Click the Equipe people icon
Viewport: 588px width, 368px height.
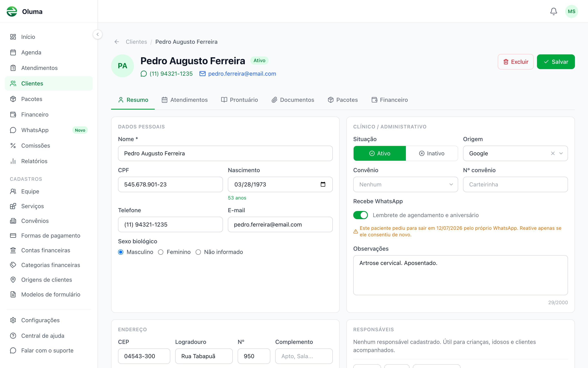13,192
